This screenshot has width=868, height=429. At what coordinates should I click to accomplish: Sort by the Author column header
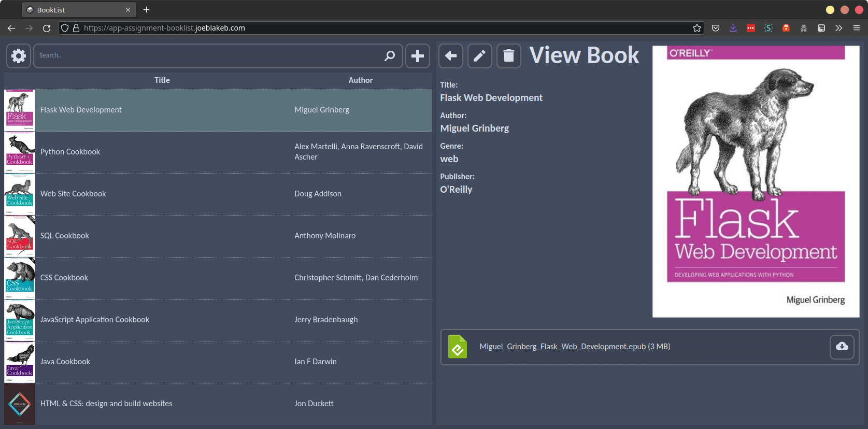(361, 80)
